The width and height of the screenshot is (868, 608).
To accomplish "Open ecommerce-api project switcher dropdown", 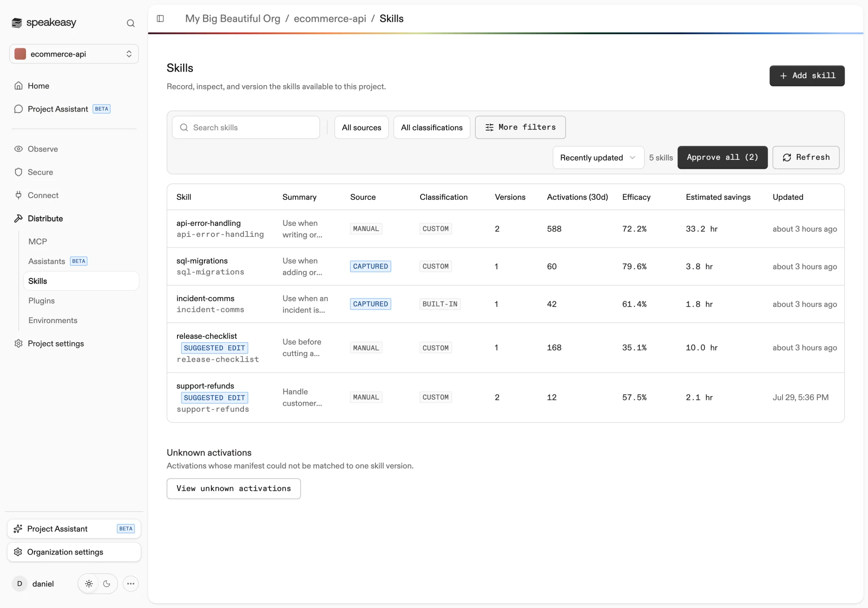I will (74, 54).
